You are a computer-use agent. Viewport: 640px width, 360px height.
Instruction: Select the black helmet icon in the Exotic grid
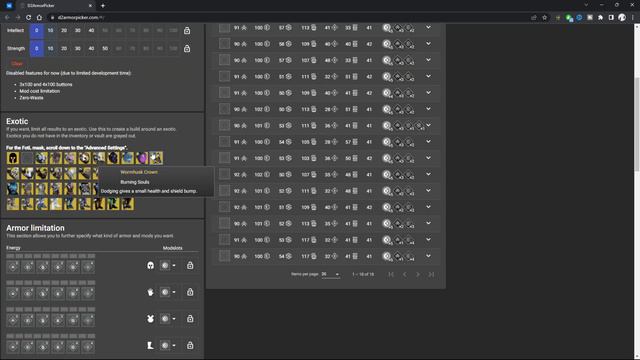click(13, 158)
